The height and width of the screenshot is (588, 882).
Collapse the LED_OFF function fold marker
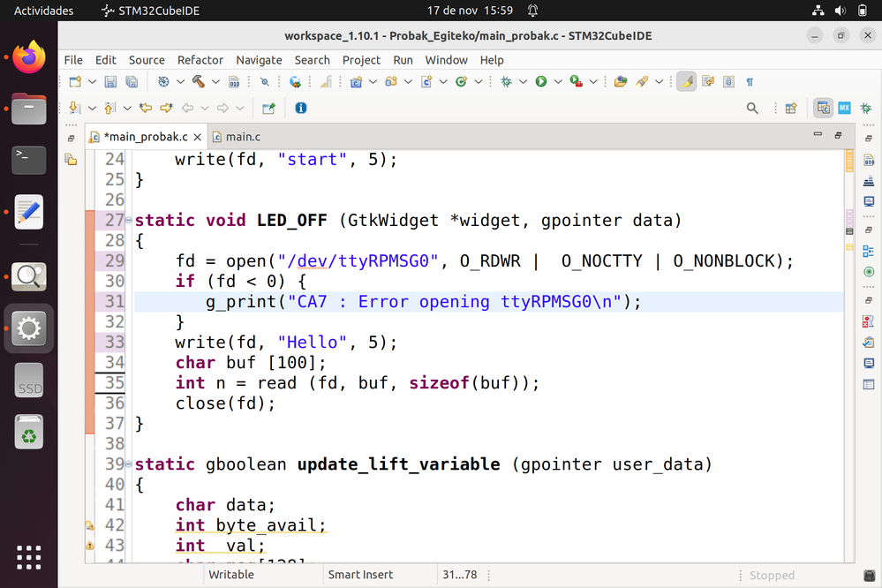(x=130, y=221)
